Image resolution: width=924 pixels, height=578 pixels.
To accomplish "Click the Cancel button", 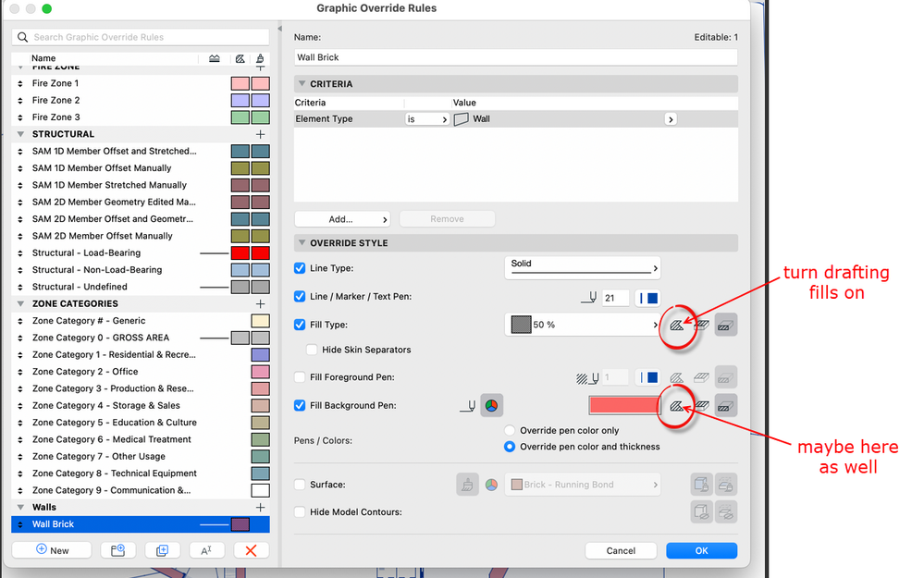I will pos(621,550).
